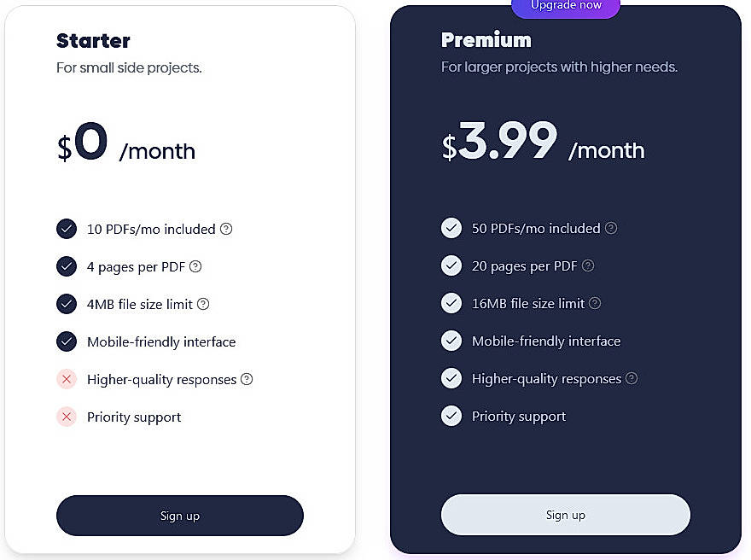Sign up for the Starter plan
The height and width of the screenshot is (560, 751).
tap(180, 516)
